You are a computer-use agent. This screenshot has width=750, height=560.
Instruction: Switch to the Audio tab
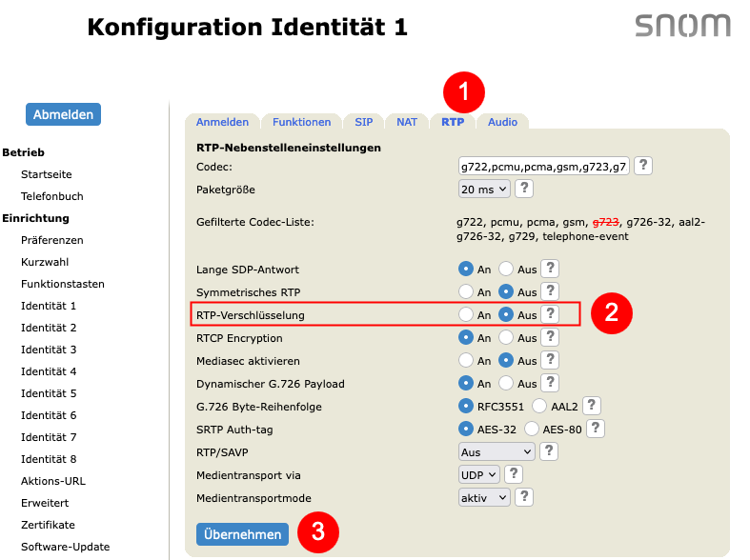502,122
